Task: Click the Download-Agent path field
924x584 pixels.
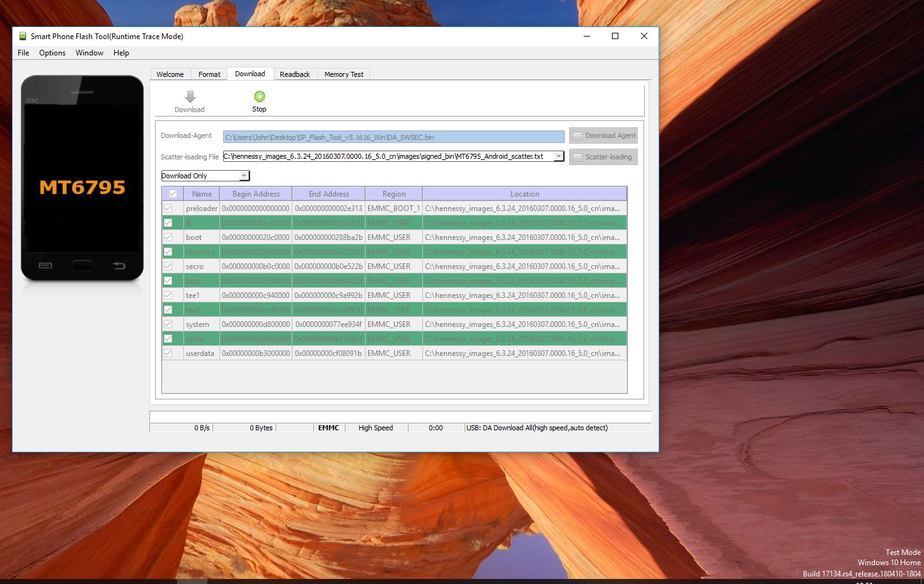Action: point(393,137)
